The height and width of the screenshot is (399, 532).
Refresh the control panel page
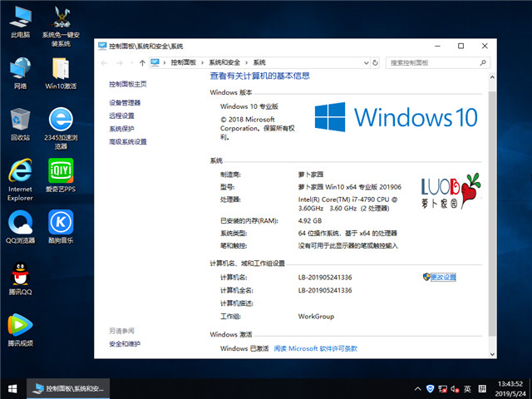375,63
